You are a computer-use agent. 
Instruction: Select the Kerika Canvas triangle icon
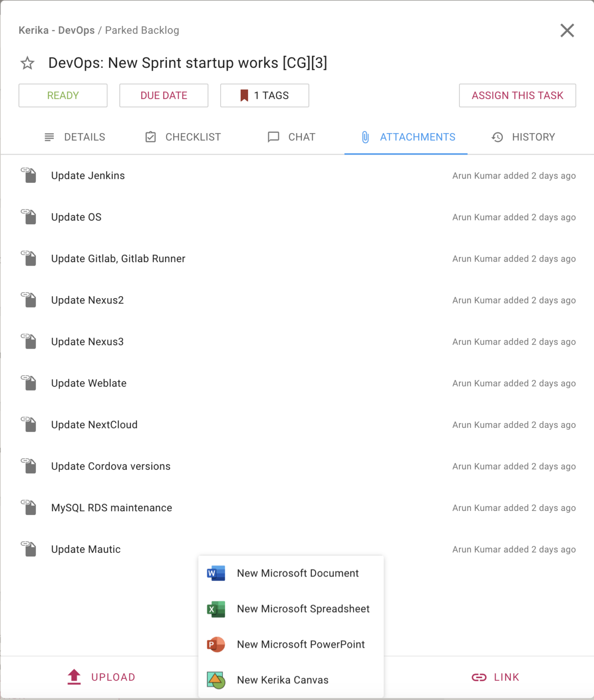(216, 679)
